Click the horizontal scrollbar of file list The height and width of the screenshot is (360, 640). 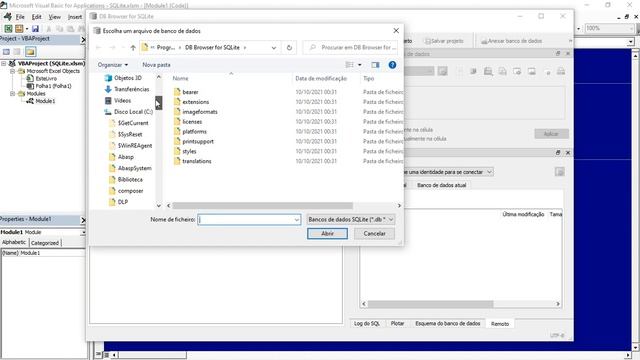point(262,206)
